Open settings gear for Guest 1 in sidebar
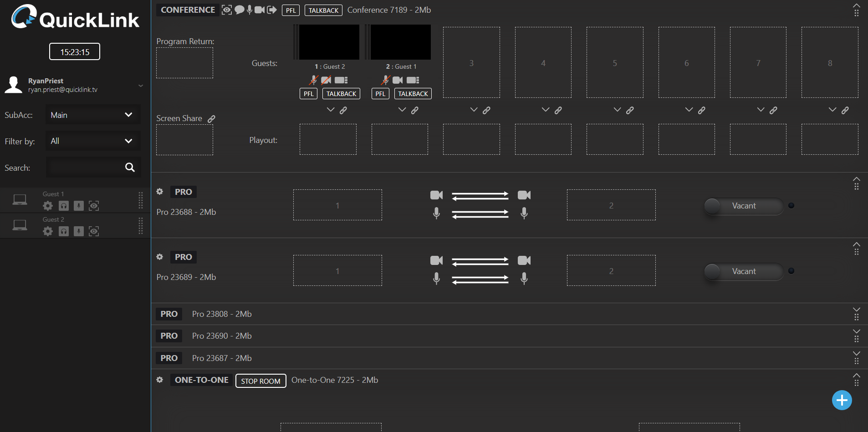Image resolution: width=868 pixels, height=432 pixels. point(48,206)
